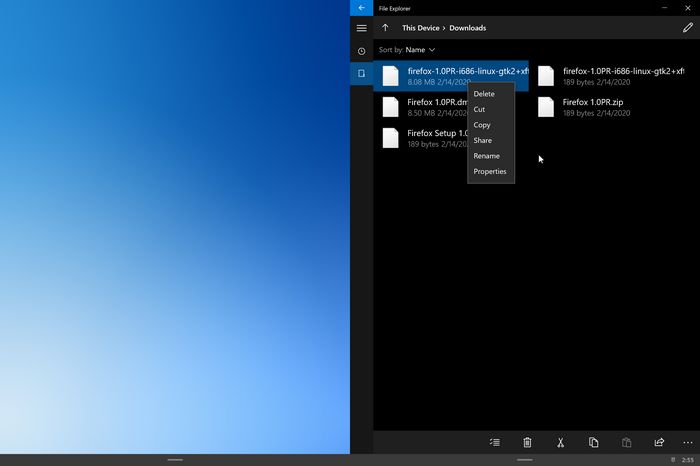700x466 pixels.
Task: Click the share icon in bottom toolbar
Action: tap(659, 442)
